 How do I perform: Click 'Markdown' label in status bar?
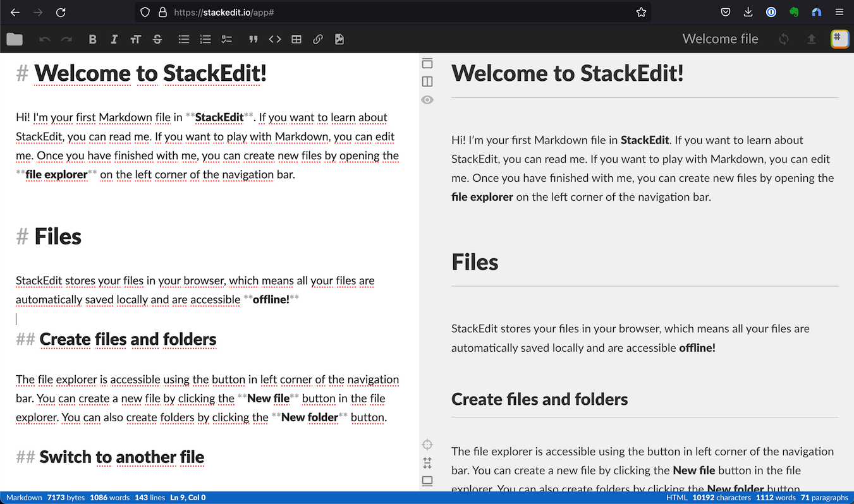(24, 498)
